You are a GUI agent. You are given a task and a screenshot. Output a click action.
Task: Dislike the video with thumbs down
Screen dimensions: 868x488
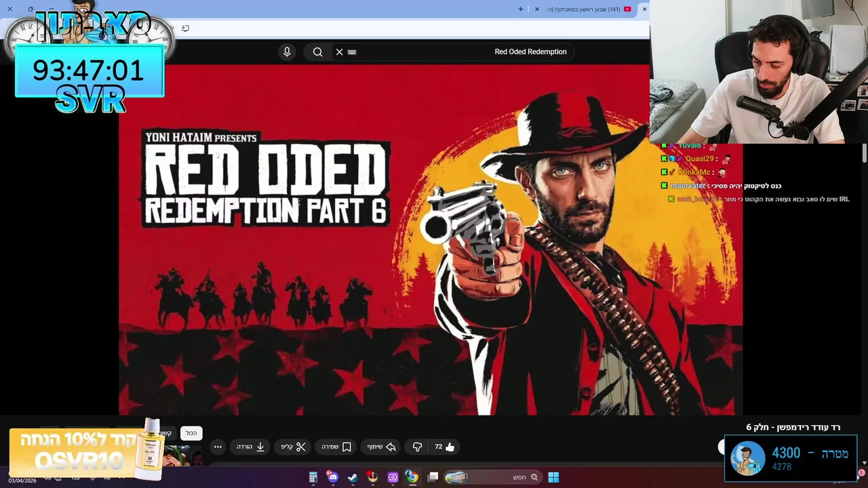point(417,447)
